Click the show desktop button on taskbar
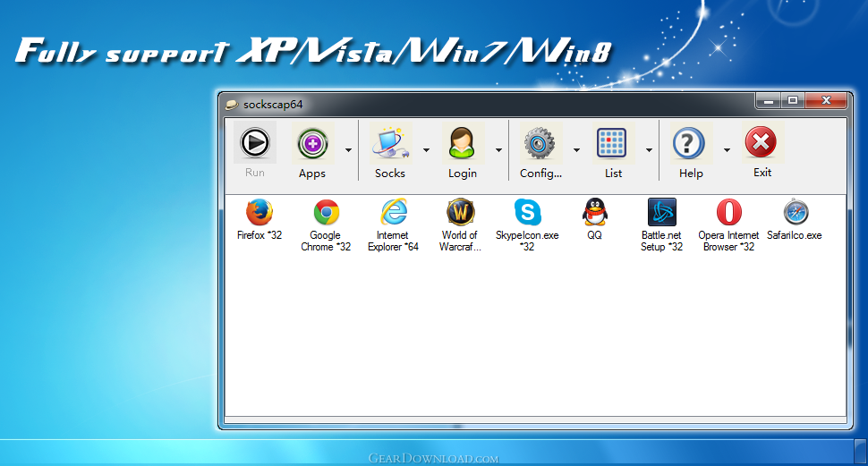The width and height of the screenshot is (868, 466). point(860,453)
